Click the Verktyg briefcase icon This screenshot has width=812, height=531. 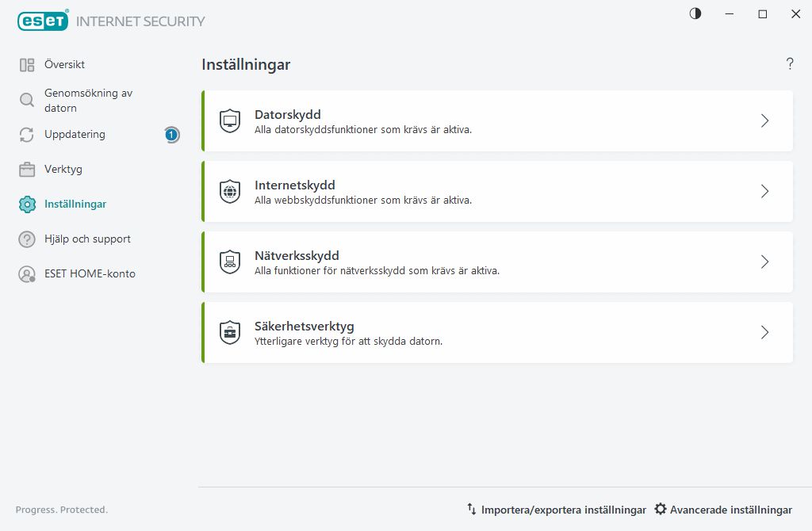pyautogui.click(x=27, y=170)
